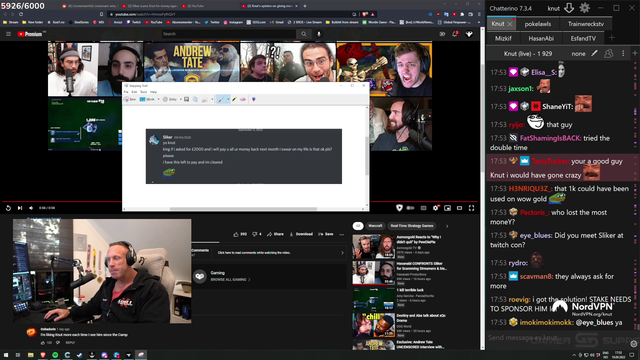Switch to Trainwreckstv Chatterino tab
The height and width of the screenshot is (360, 640).
[x=586, y=24]
